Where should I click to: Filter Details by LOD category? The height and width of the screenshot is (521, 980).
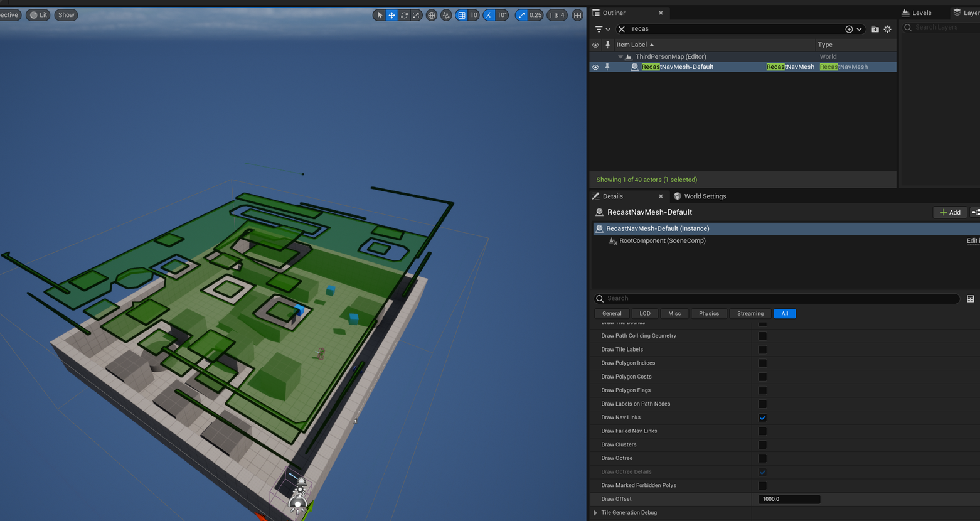click(x=645, y=314)
